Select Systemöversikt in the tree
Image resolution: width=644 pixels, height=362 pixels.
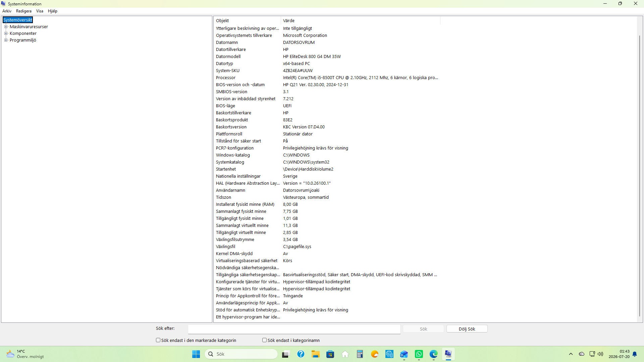click(18, 20)
